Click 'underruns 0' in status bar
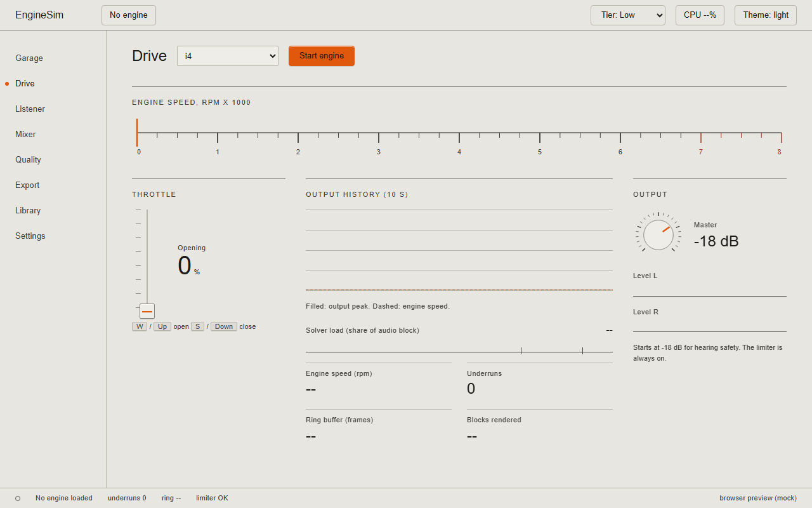The height and width of the screenshot is (508, 812). (127, 498)
